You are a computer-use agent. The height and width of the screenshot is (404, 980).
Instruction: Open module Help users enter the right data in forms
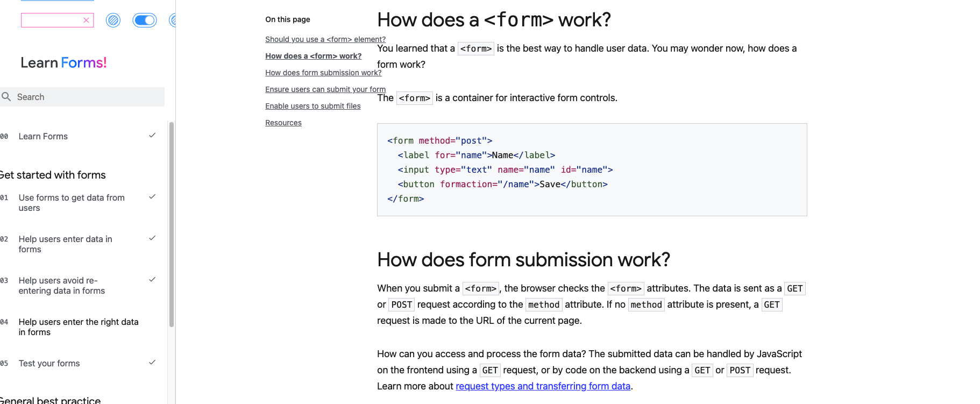79,327
